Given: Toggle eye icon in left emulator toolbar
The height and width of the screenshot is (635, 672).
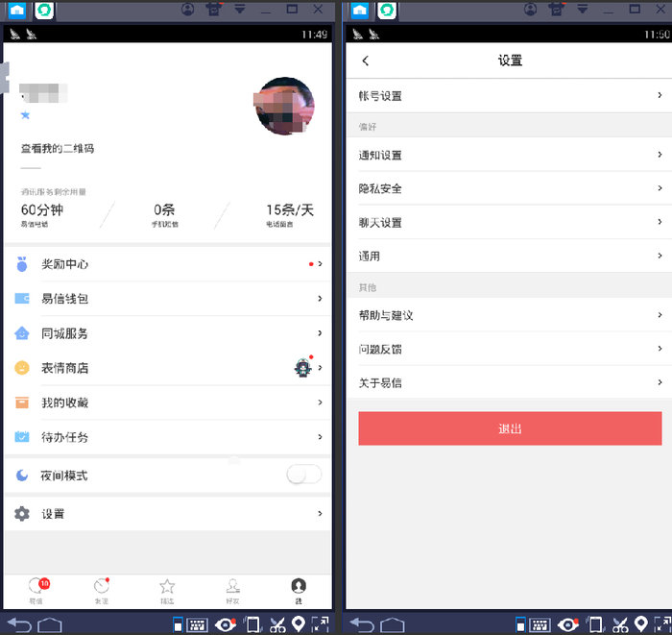Looking at the screenshot, I should pyautogui.click(x=226, y=624).
